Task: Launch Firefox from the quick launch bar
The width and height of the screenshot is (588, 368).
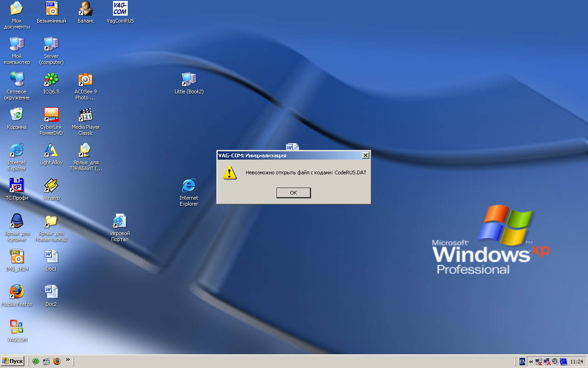Action: [57, 362]
